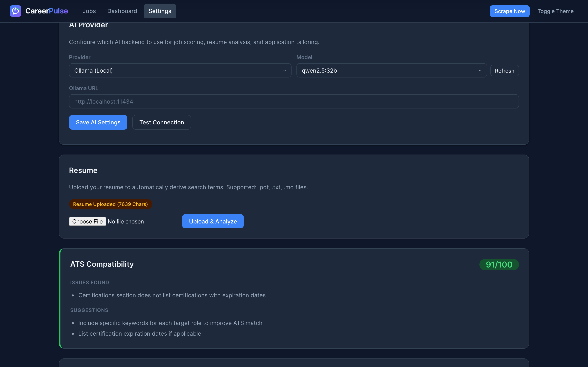This screenshot has width=588, height=367.
Task: Click the Resume Uploaded (7639 Chars) badge
Action: point(110,204)
